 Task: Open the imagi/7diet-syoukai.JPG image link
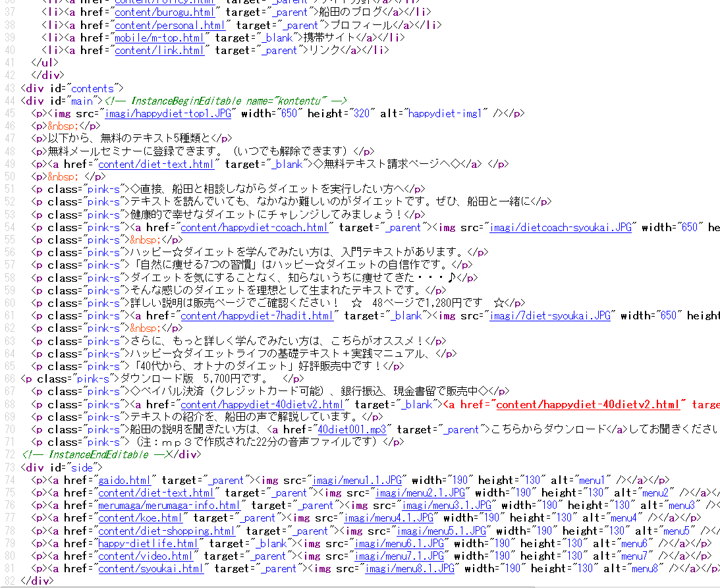click(550, 316)
